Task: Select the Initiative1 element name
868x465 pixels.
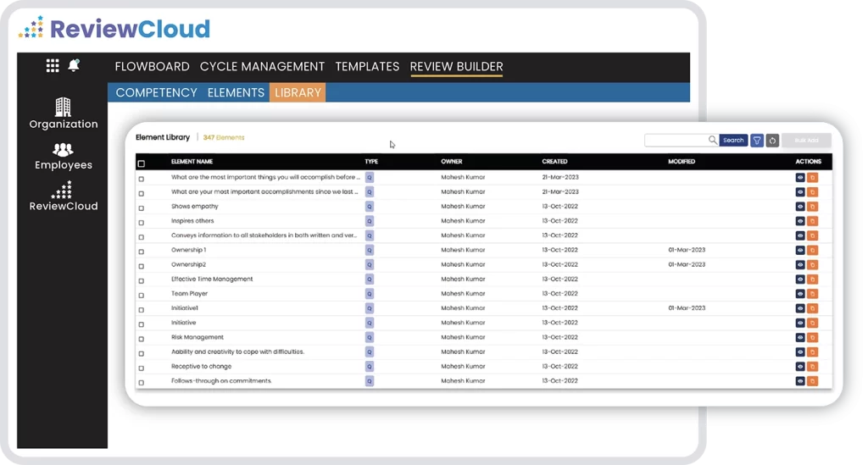Action: pyautogui.click(x=184, y=308)
